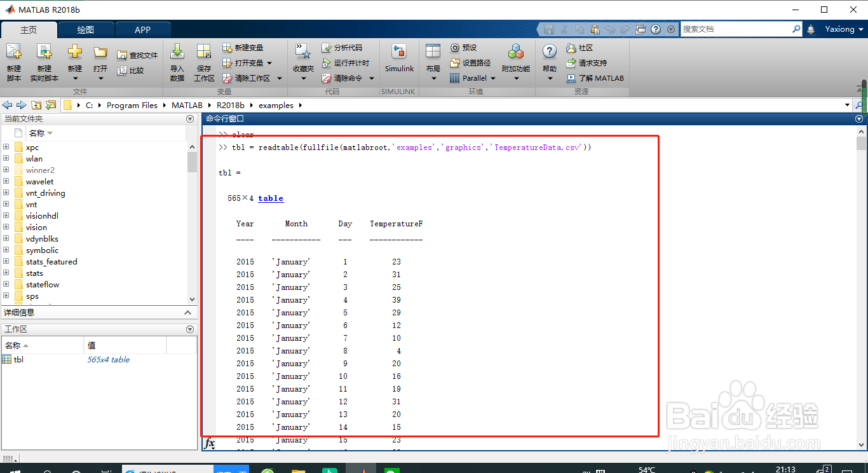868x473 pixels.
Task: Click the Layout (布局) icon
Action: coord(433,51)
